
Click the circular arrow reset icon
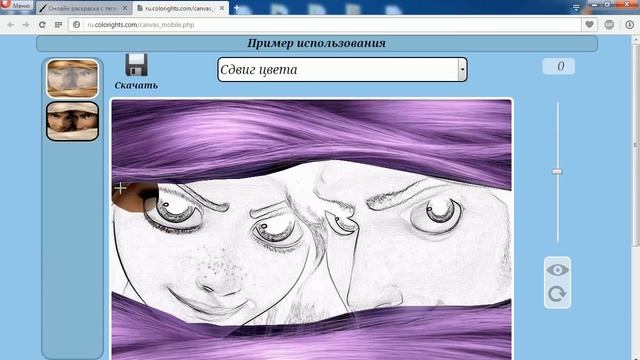557,294
